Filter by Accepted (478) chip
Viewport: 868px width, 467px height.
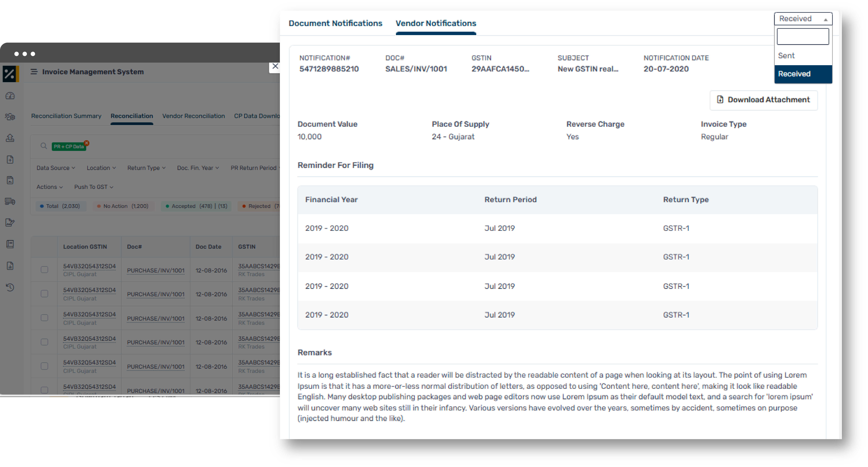click(196, 206)
